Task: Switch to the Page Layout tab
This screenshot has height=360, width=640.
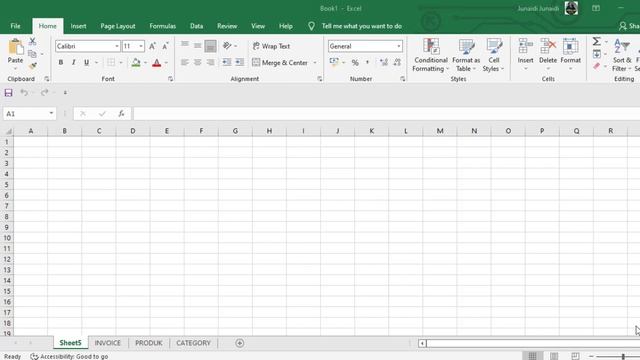Action: 118,26
